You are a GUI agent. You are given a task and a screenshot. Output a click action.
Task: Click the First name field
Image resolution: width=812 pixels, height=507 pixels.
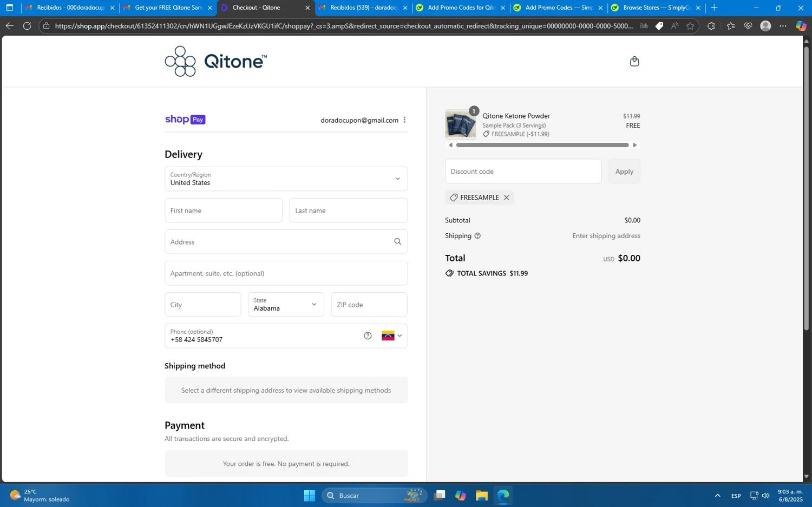pos(224,210)
